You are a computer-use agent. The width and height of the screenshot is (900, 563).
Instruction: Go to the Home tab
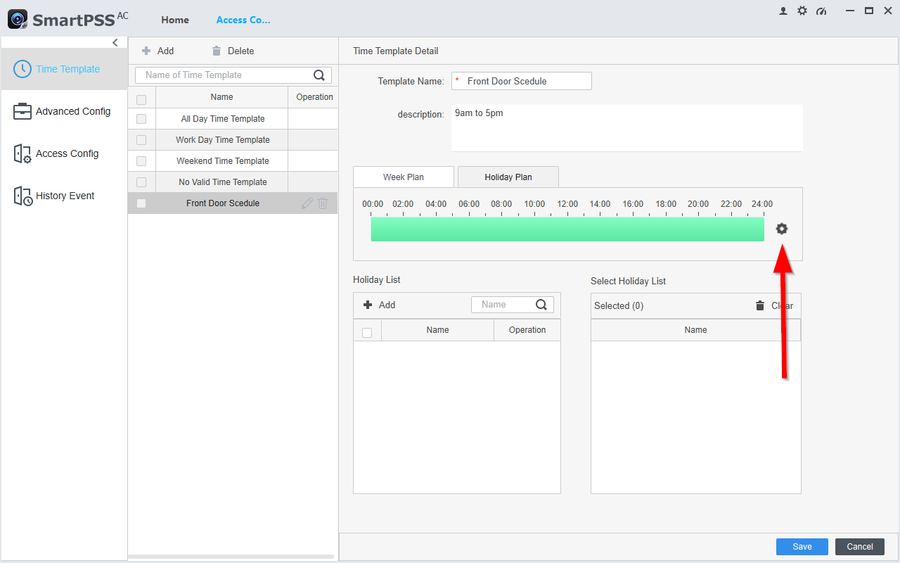pos(175,20)
